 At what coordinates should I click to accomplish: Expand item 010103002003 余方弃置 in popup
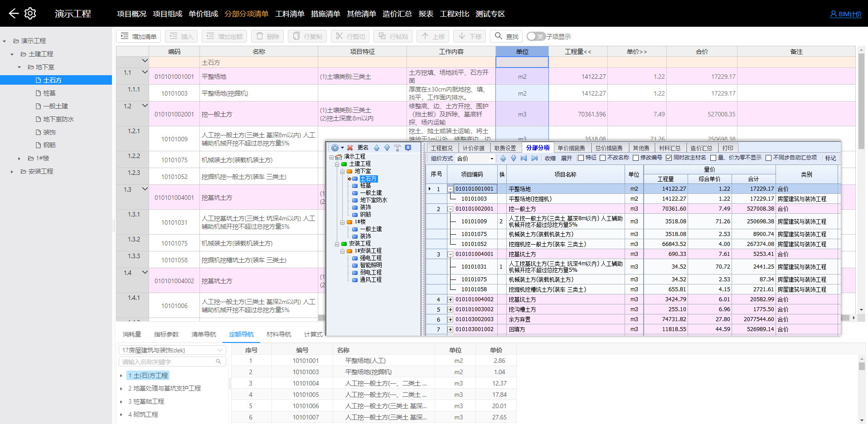coord(451,319)
